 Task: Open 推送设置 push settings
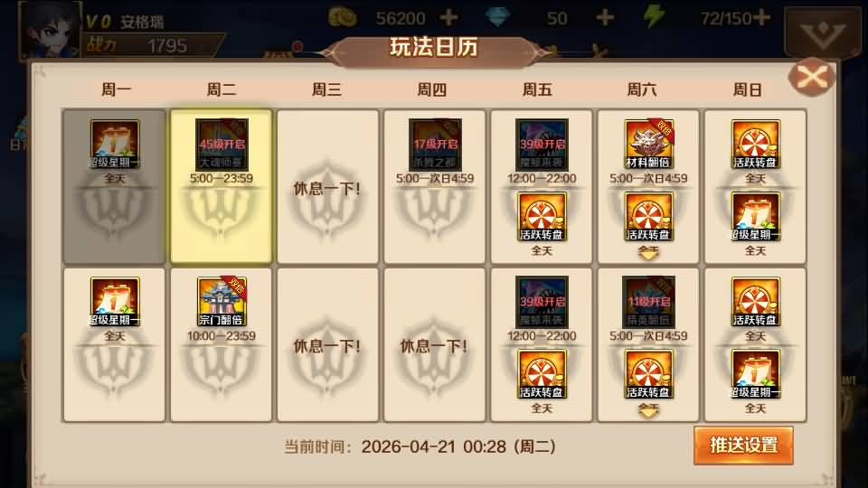[x=743, y=446]
